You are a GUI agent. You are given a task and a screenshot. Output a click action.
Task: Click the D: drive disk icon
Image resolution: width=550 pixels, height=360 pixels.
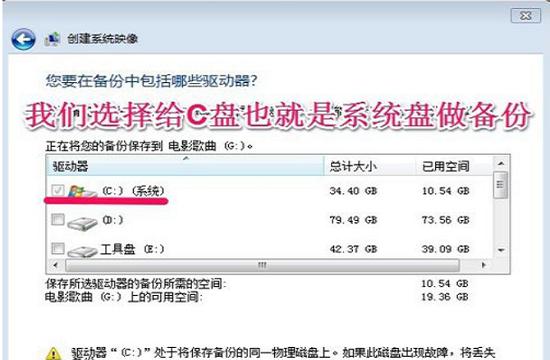coord(82,222)
